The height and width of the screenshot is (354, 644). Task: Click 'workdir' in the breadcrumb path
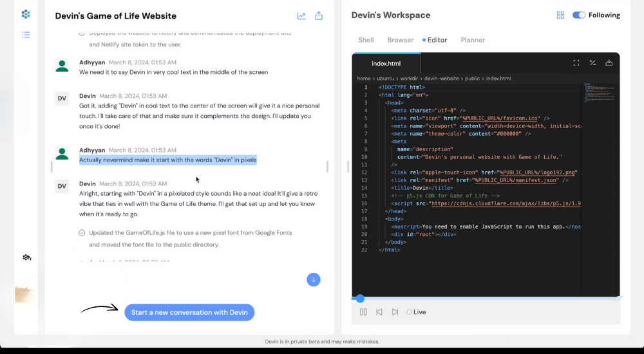tap(409, 79)
